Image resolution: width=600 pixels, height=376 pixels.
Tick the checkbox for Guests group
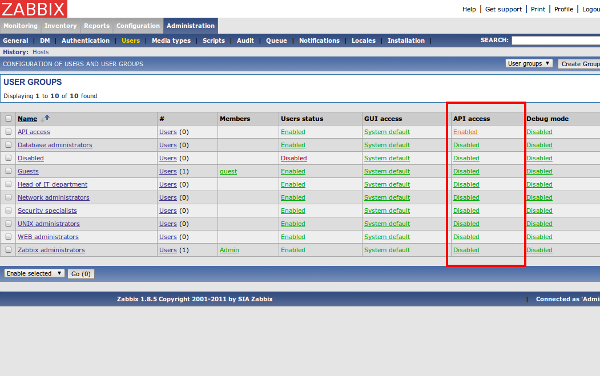point(8,171)
